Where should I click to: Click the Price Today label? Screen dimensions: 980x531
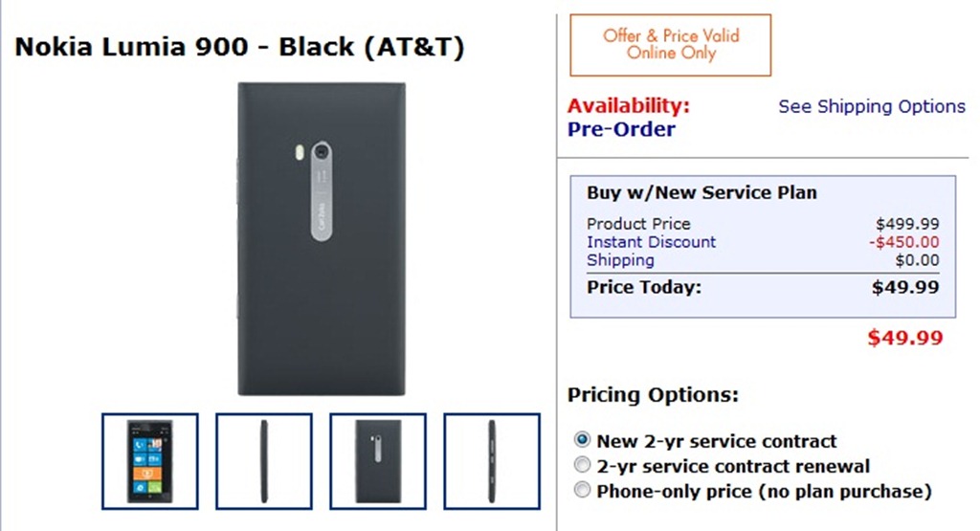tap(644, 286)
